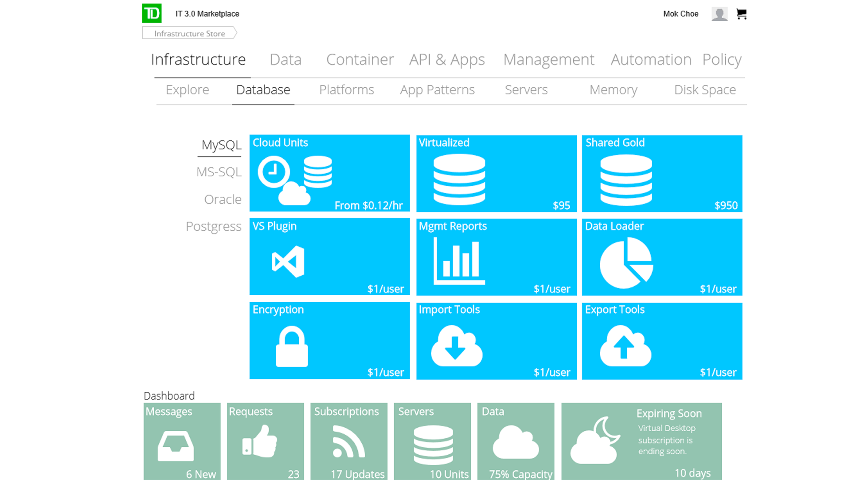868x484 pixels.
Task: Switch to the Container top tab
Action: click(x=360, y=59)
